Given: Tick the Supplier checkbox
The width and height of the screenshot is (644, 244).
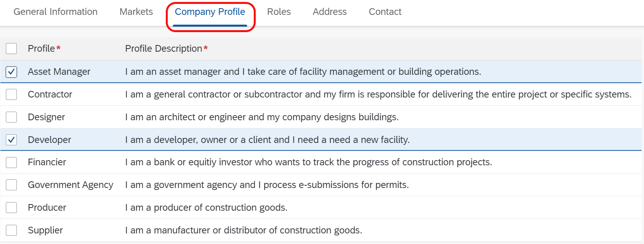Looking at the screenshot, I should click(x=11, y=230).
